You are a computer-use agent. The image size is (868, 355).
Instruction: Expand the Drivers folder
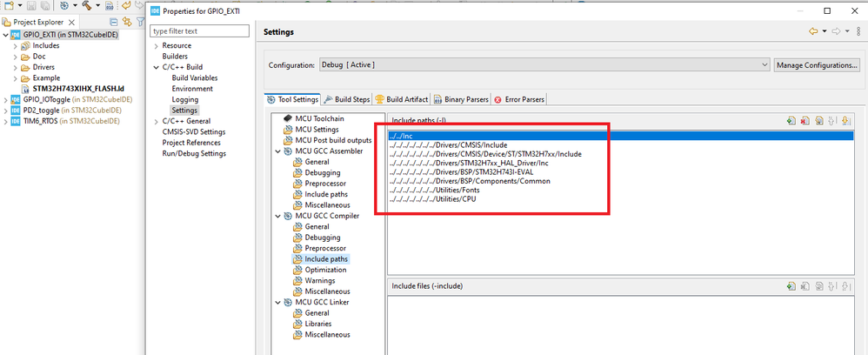point(16,68)
